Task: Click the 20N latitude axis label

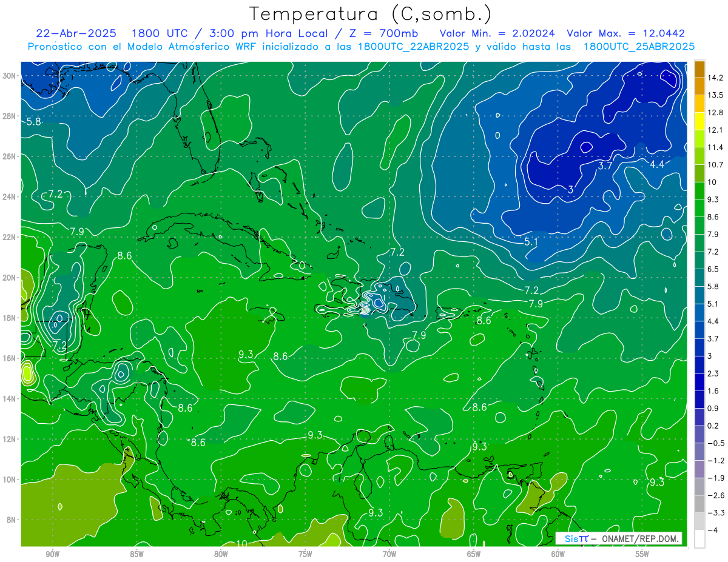Action: (10, 278)
